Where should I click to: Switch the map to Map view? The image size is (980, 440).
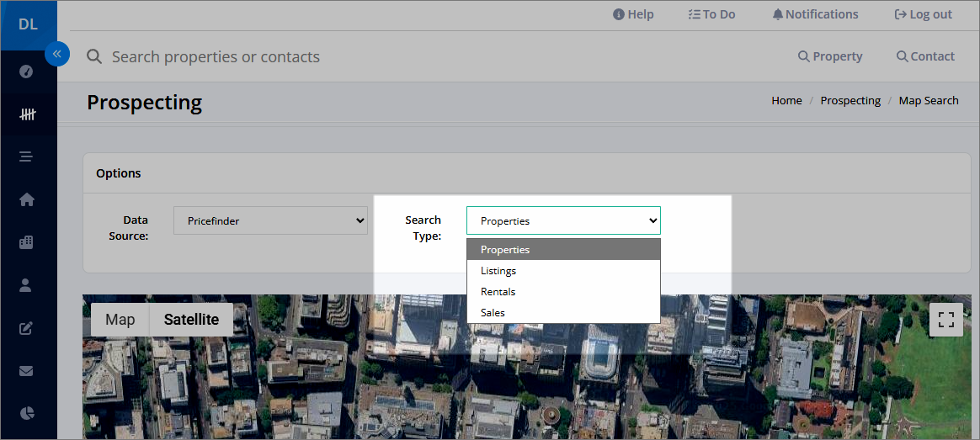(120, 320)
